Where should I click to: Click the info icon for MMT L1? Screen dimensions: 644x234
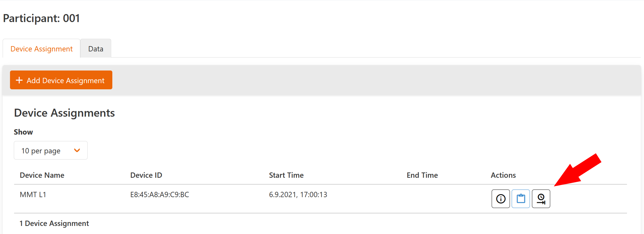coord(500,199)
